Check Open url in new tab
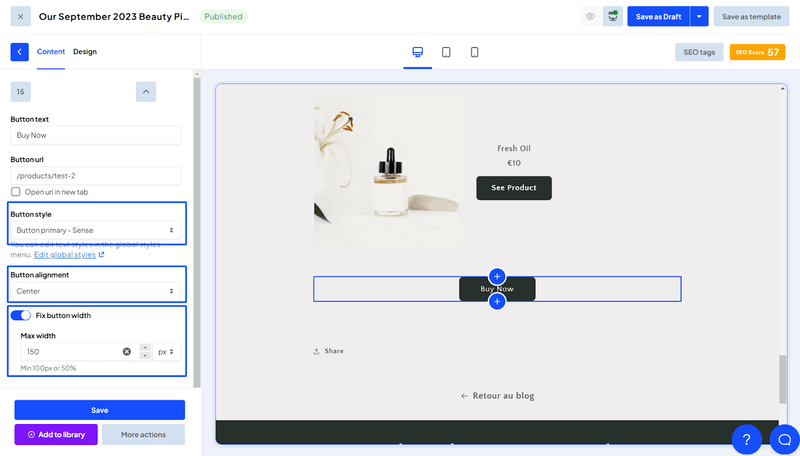800x456 pixels. click(x=16, y=192)
